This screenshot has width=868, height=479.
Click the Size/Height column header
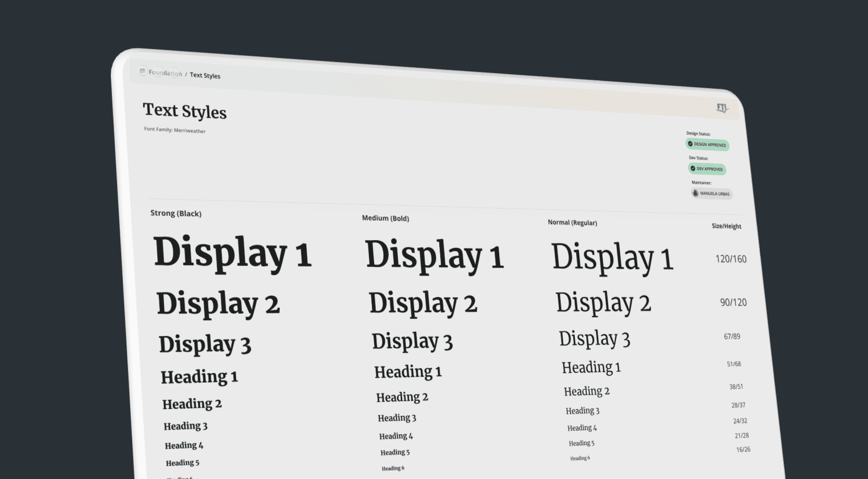[726, 226]
